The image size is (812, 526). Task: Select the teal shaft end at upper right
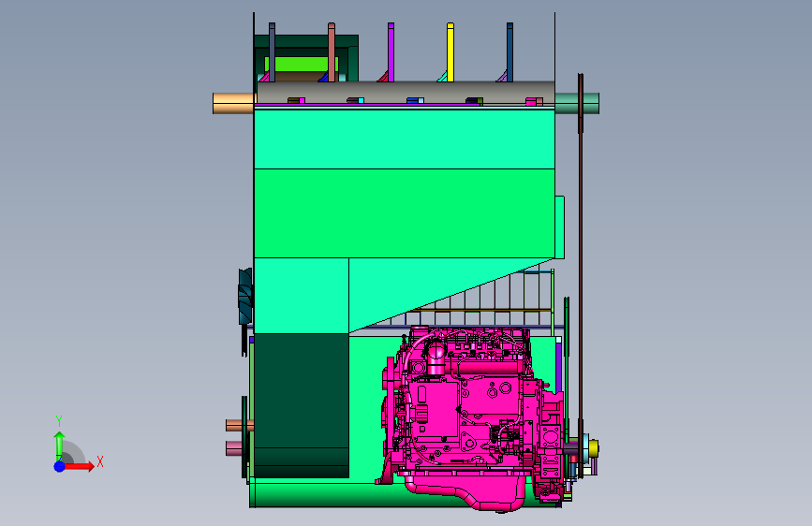(577, 103)
